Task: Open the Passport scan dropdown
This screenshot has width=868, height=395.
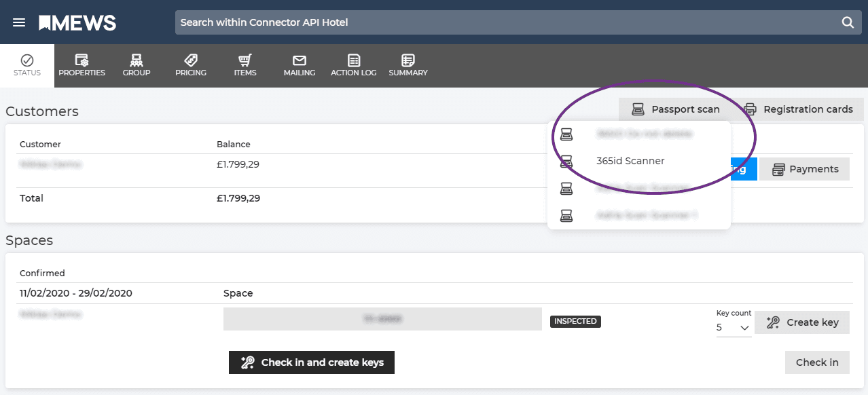Action: point(675,109)
